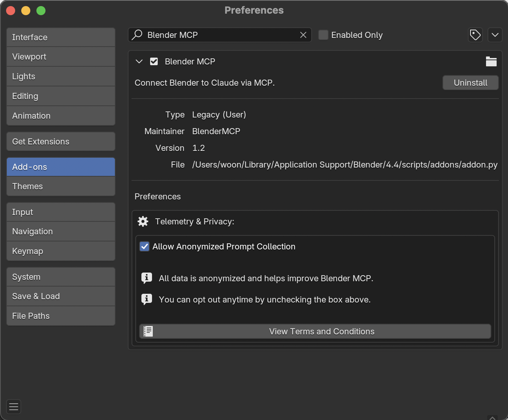Screen dimensions: 508x420
Task: Select the Keymap tab
Action: (x=61, y=251)
